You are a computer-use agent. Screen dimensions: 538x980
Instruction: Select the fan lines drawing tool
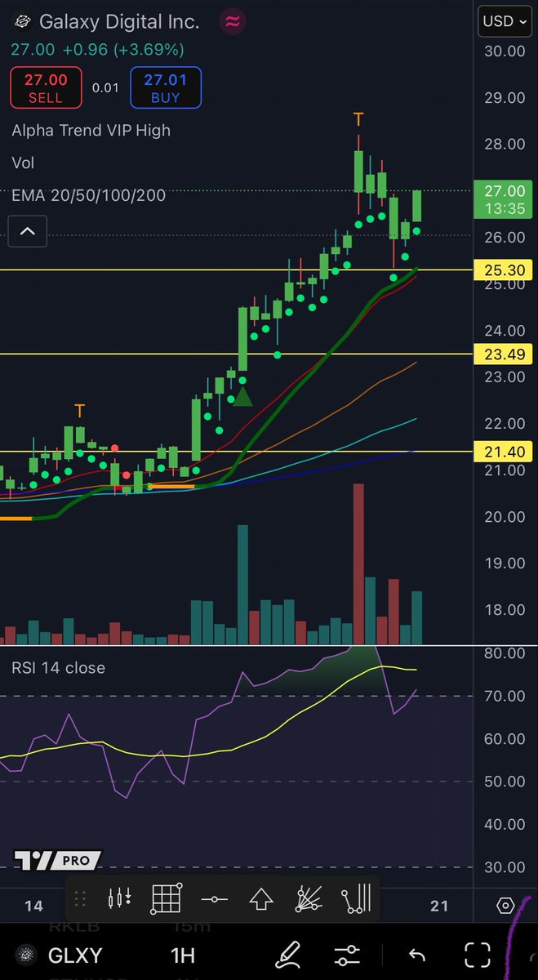tap(309, 899)
